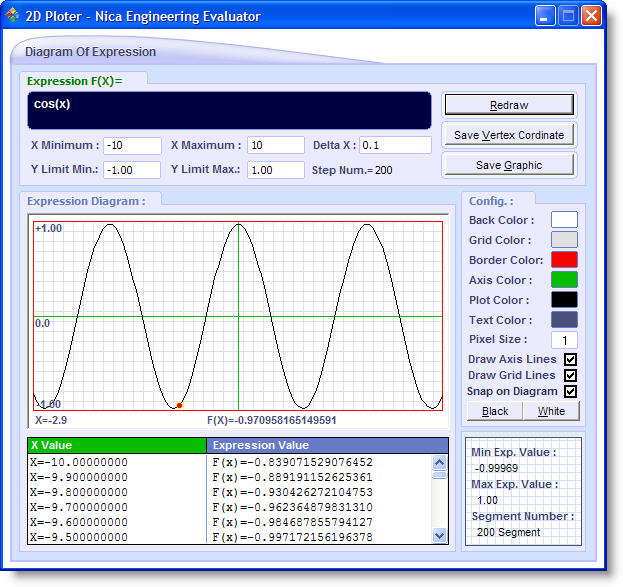
Task: Click the Save Graphic button
Action: 509,165
